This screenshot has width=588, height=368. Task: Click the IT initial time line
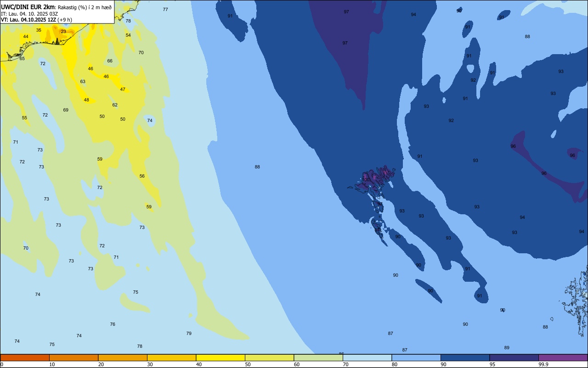coord(29,13)
